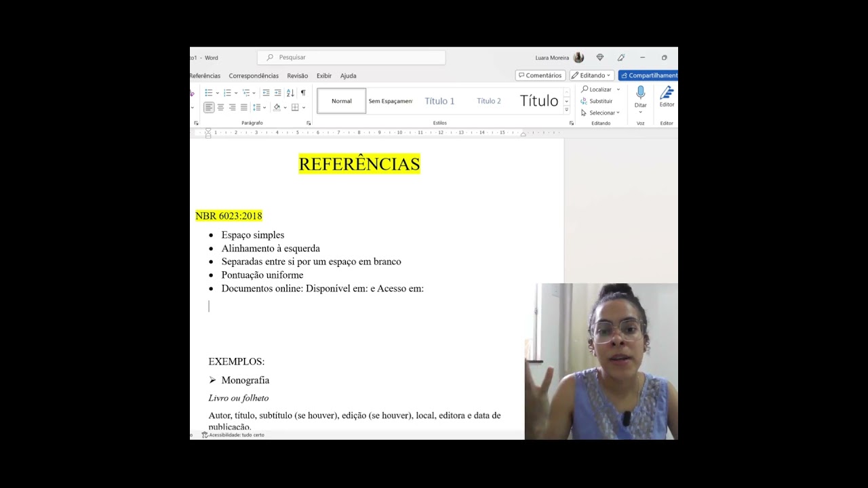Sort text with the A-Z icon
Image resolution: width=868 pixels, height=488 pixels.
[290, 93]
